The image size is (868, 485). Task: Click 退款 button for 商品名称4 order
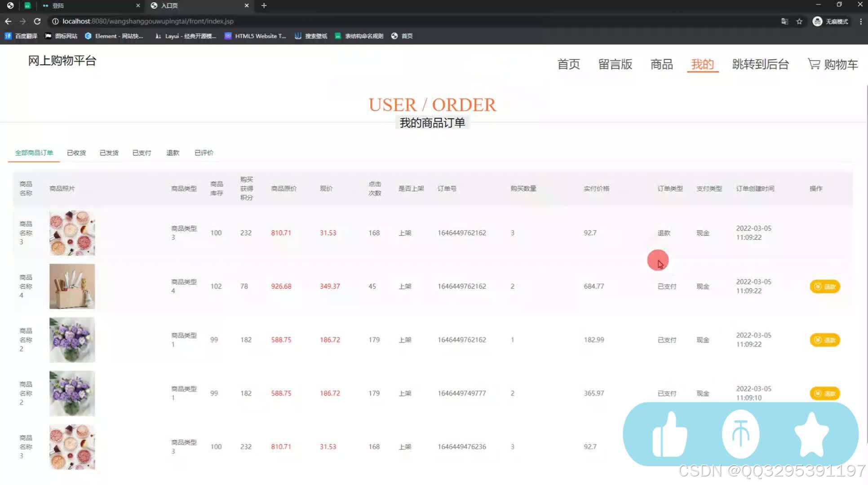pos(825,287)
